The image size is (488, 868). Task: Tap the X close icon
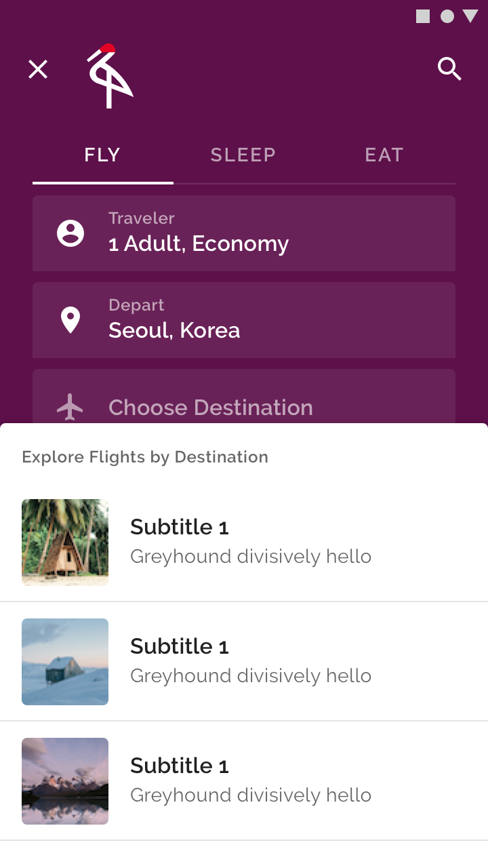click(x=38, y=69)
